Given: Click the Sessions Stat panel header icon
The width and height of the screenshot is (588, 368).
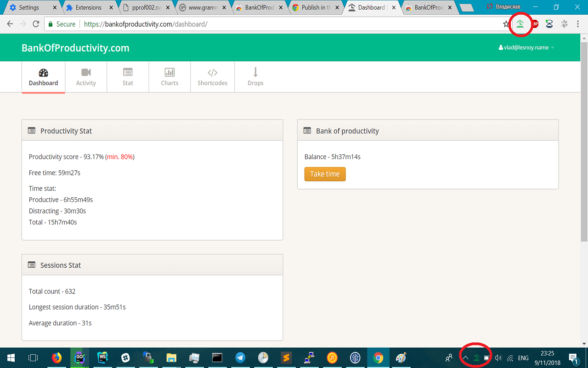Looking at the screenshot, I should click(32, 265).
